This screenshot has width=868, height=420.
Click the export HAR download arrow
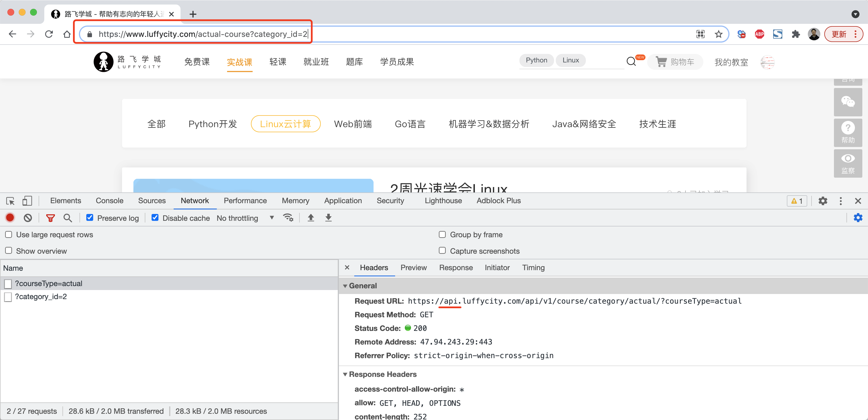[x=328, y=218]
